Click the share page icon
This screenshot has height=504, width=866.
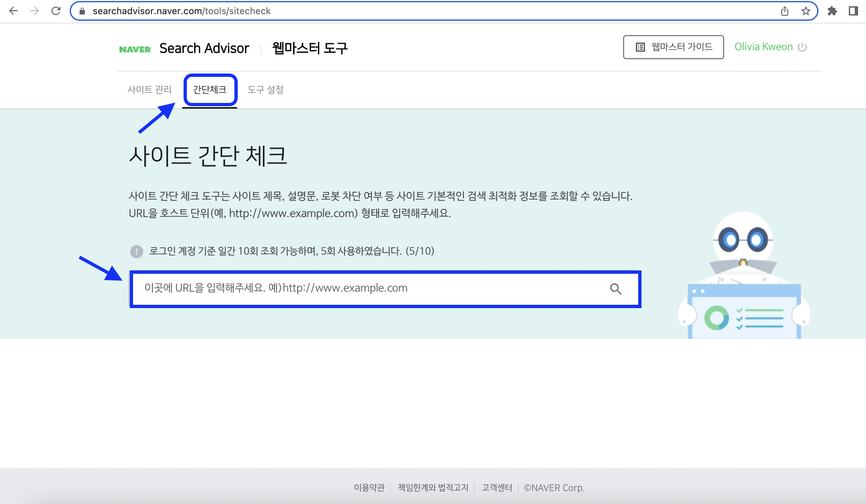(784, 11)
